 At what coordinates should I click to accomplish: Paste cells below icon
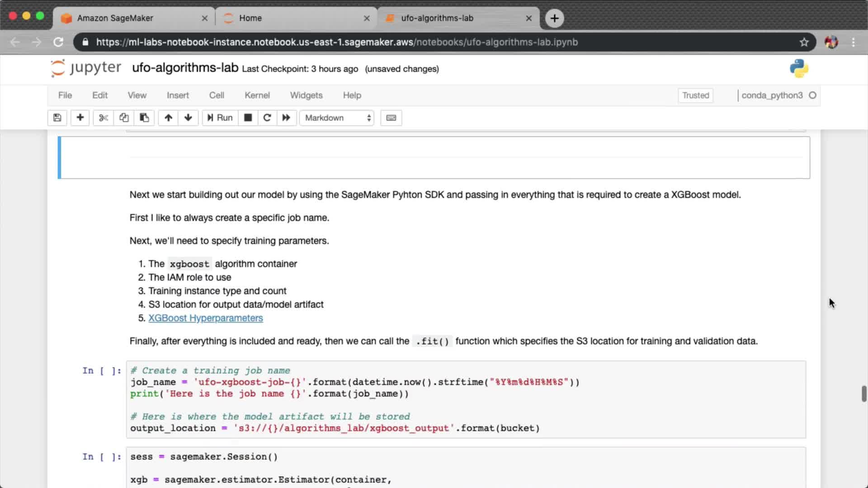coord(144,118)
